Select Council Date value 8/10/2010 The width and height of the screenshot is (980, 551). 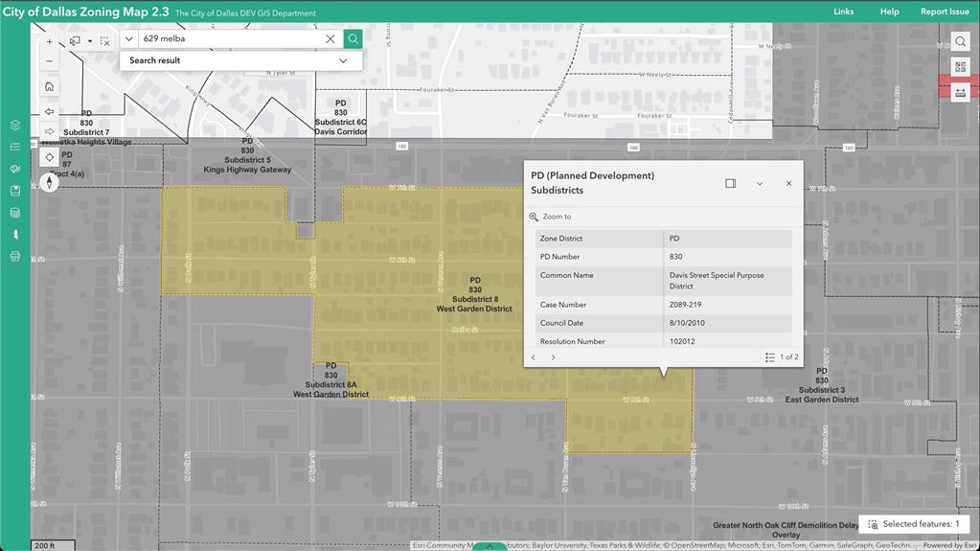(x=686, y=323)
